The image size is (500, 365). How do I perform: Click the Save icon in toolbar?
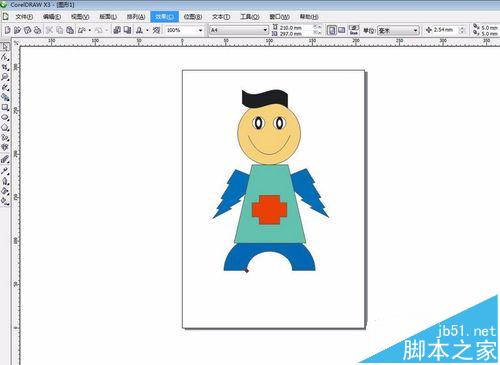[x=27, y=30]
